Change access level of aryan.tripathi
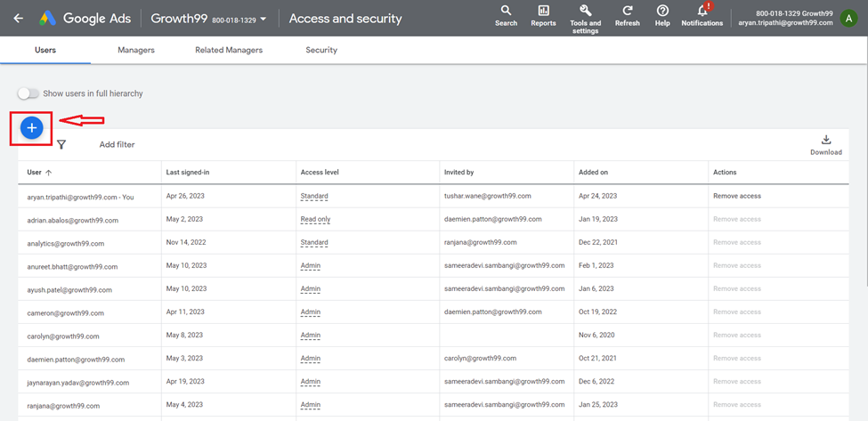 (x=314, y=196)
